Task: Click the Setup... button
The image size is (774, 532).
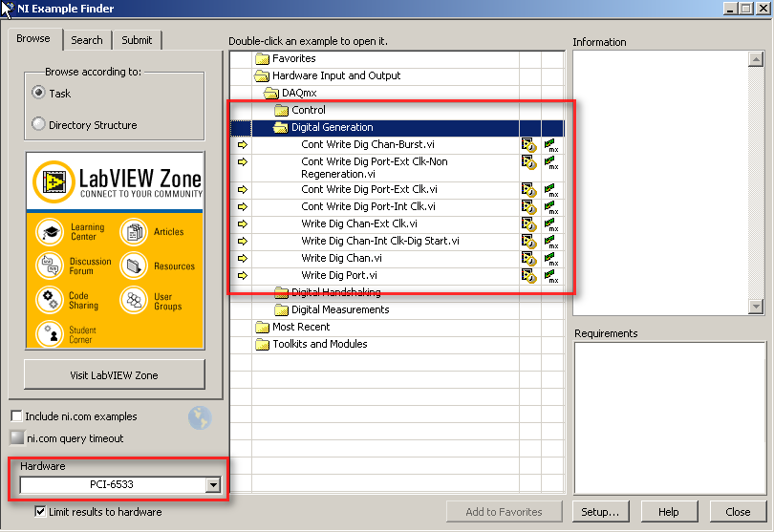Action: pyautogui.click(x=600, y=512)
